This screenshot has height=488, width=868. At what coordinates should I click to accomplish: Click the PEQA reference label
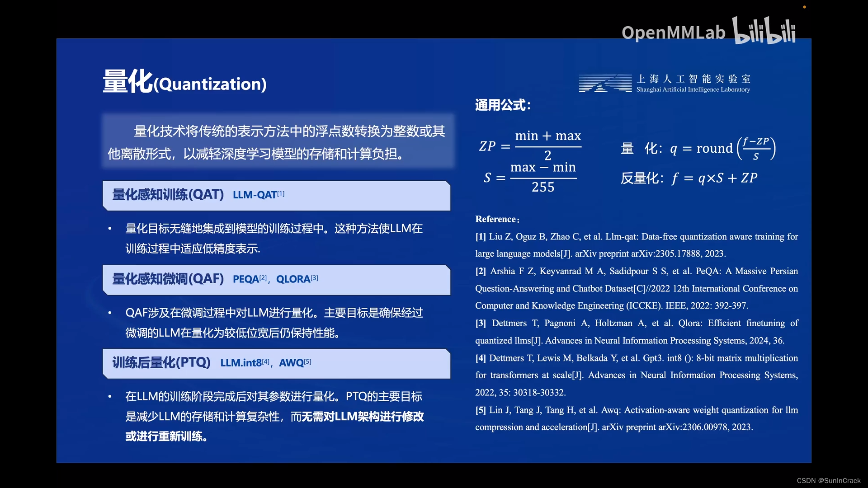tap(247, 279)
